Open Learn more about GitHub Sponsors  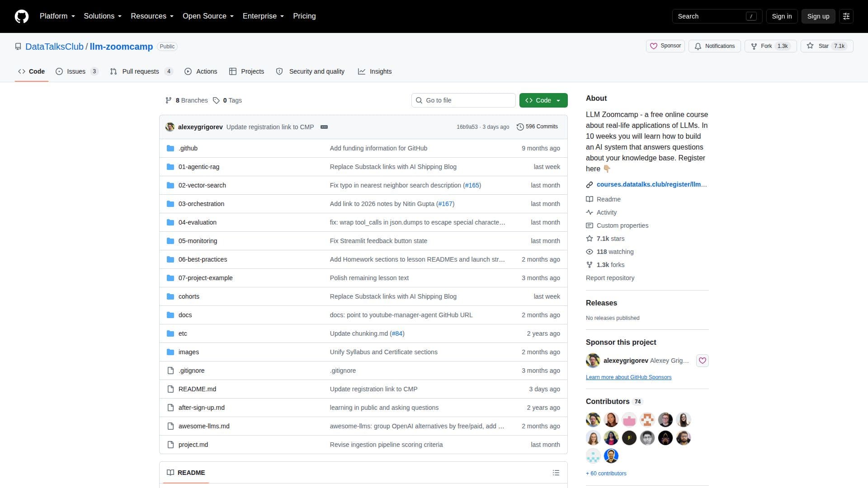628,377
